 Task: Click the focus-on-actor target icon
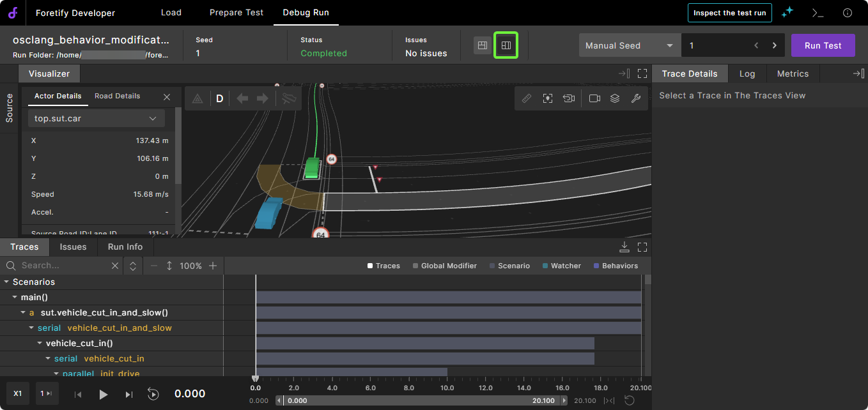pyautogui.click(x=548, y=98)
